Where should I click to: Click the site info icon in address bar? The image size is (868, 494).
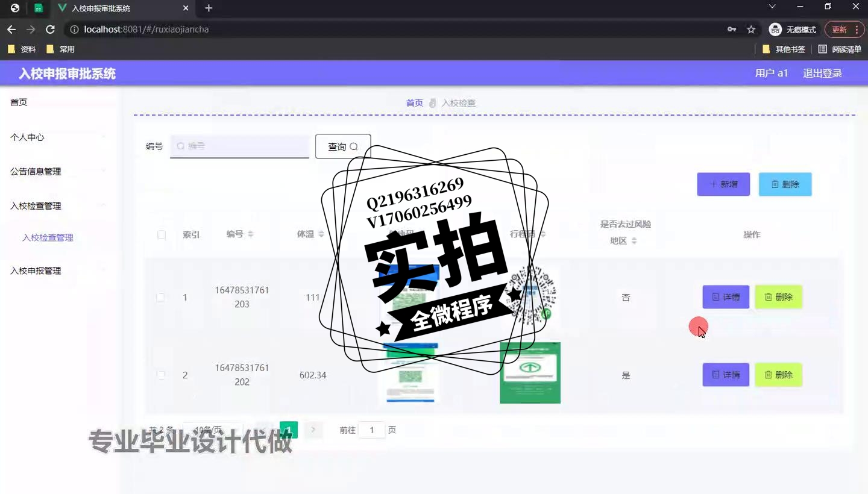(x=74, y=29)
